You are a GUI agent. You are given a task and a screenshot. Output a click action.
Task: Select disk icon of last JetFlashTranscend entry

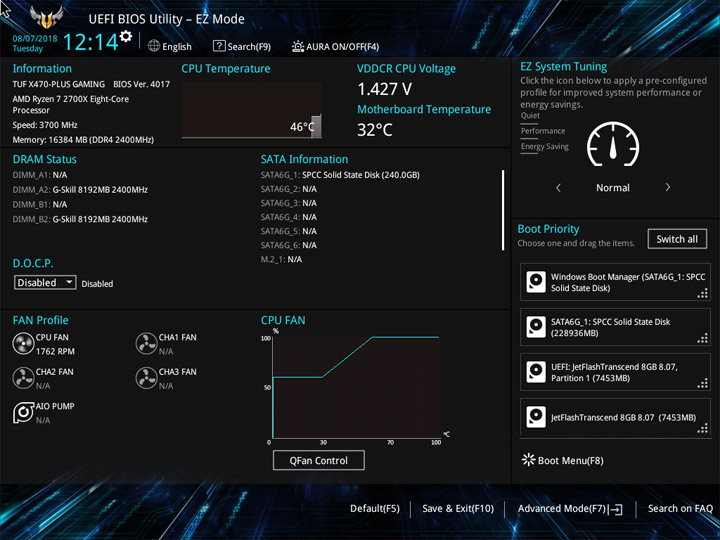tap(536, 417)
